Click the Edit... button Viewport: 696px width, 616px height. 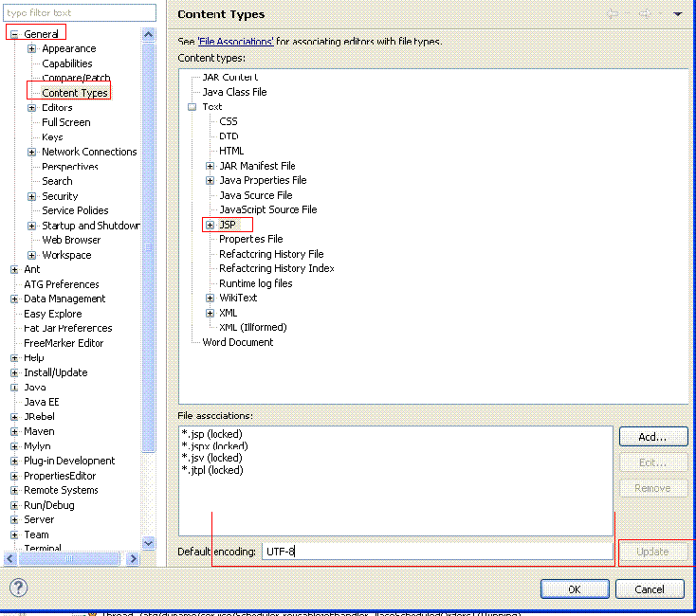(653, 462)
